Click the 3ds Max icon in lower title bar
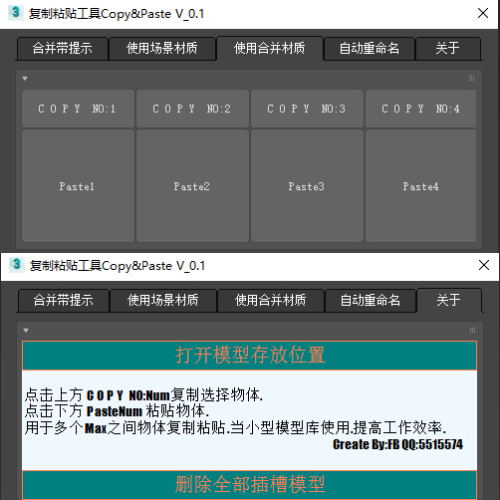Viewport: 500px width, 500px height. pos(17,265)
